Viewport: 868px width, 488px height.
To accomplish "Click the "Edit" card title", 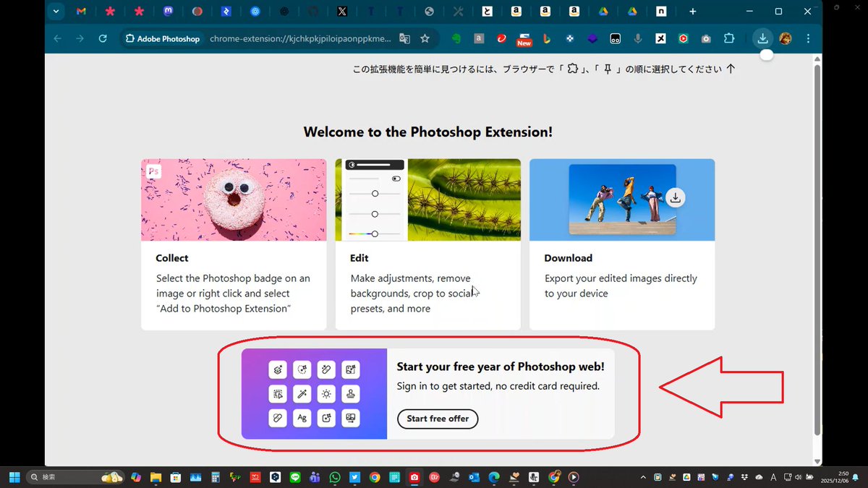I will (x=359, y=258).
